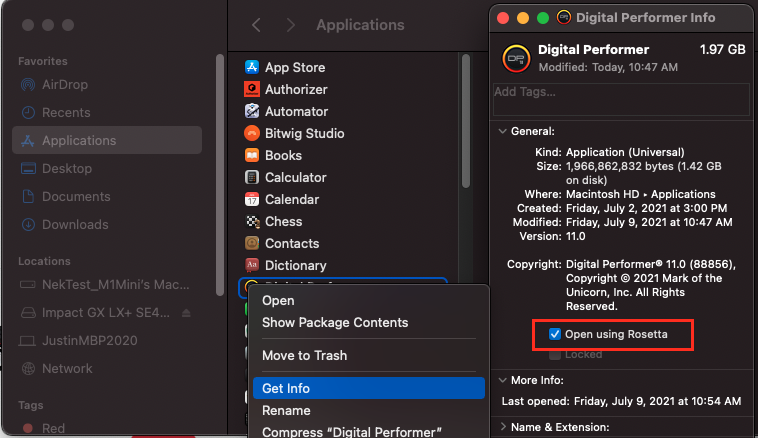Screen dimensions: 758x438
Task: Select the Calculator app icon
Action: (x=252, y=178)
